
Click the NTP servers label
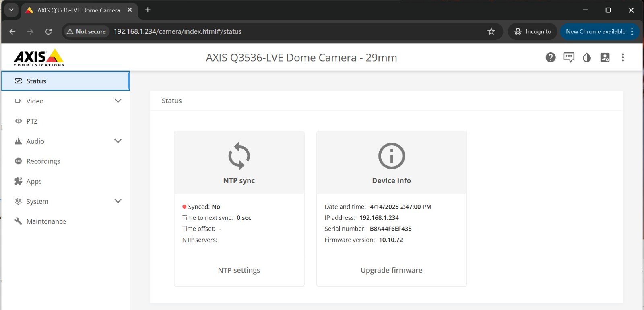point(200,240)
